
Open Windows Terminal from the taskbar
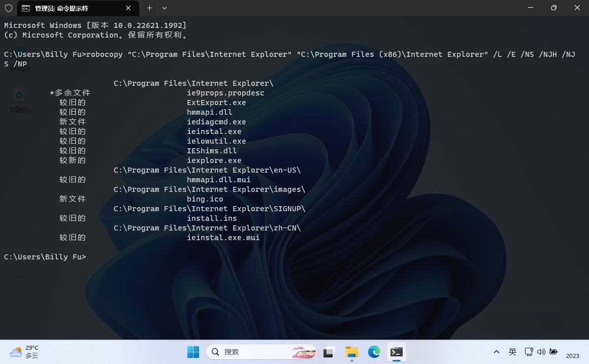[397, 352]
